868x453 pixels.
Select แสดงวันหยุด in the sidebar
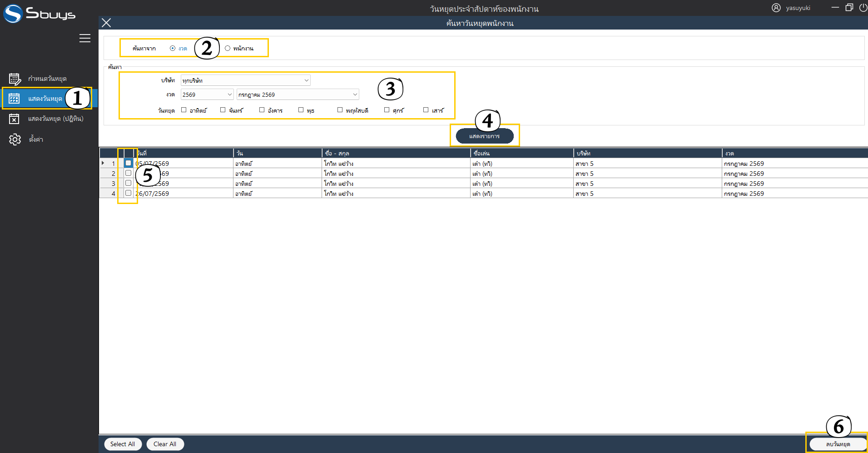pyautogui.click(x=49, y=99)
